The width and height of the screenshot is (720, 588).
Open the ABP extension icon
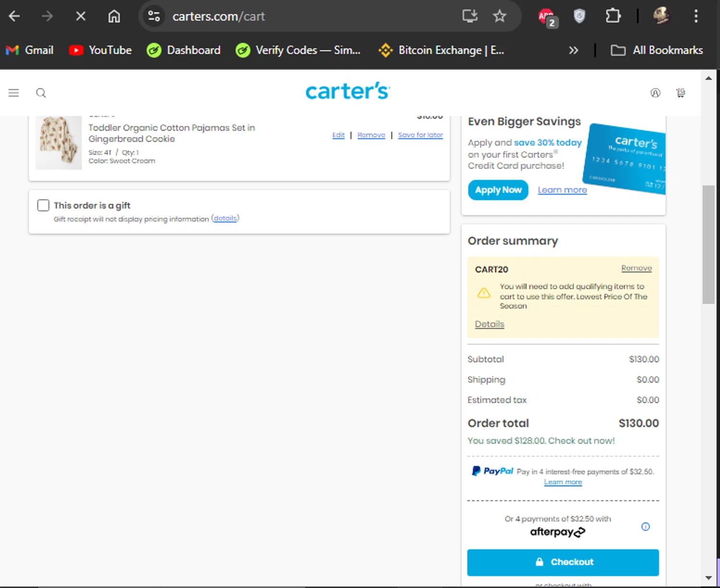547,17
